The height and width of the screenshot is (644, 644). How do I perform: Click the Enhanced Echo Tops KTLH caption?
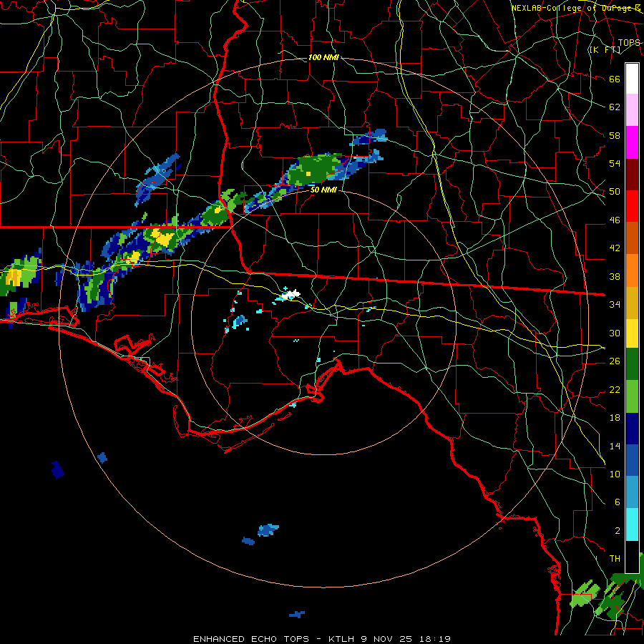click(x=322, y=639)
